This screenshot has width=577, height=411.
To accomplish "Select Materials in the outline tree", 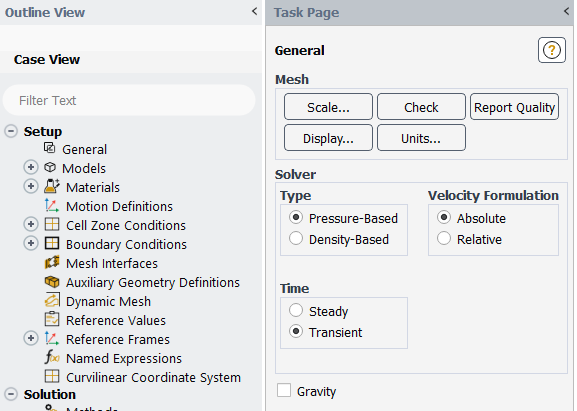I will tap(93, 187).
